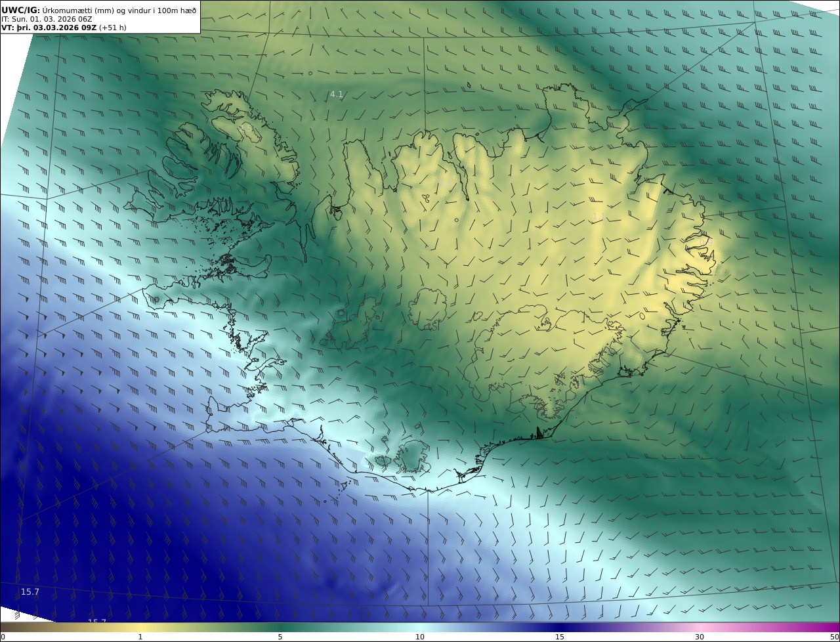This screenshot has height=642, width=840.
Task: Click the faint 1.5 value label on the map
Action: point(445,184)
